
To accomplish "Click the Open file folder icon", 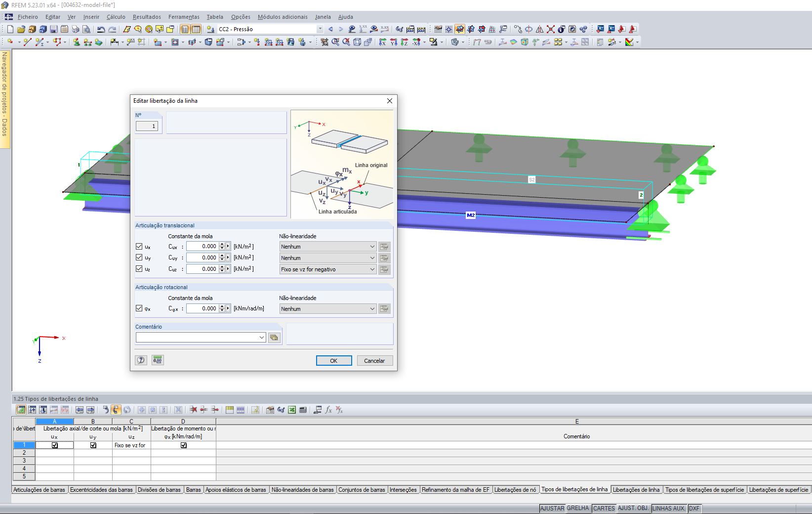I will click(21, 29).
